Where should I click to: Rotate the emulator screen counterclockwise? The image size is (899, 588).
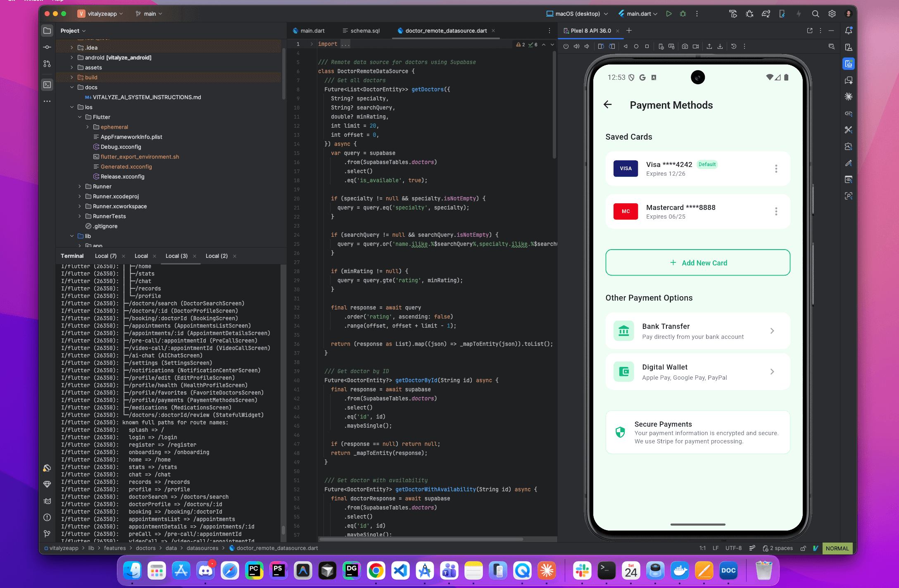600,46
